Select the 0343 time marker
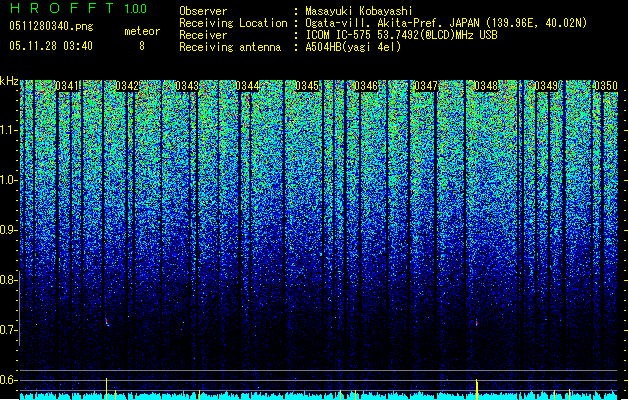The height and width of the screenshot is (400, 629). click(187, 86)
